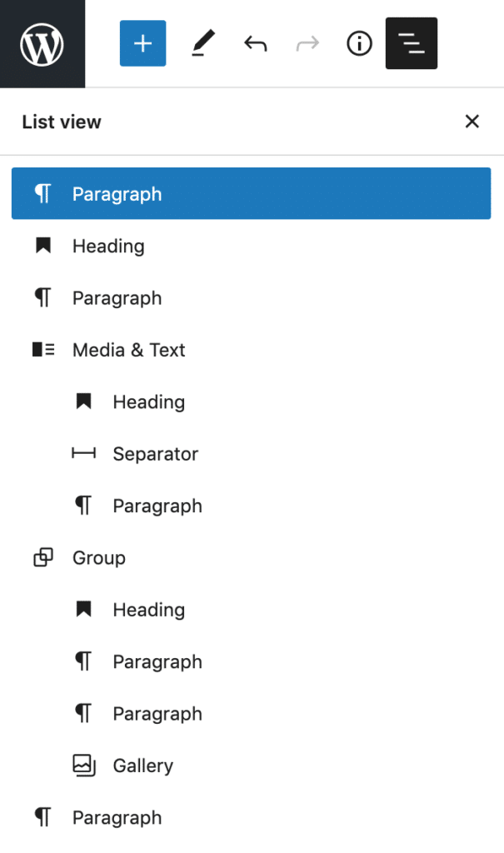Click the pencil edit mode icon

pos(202,43)
